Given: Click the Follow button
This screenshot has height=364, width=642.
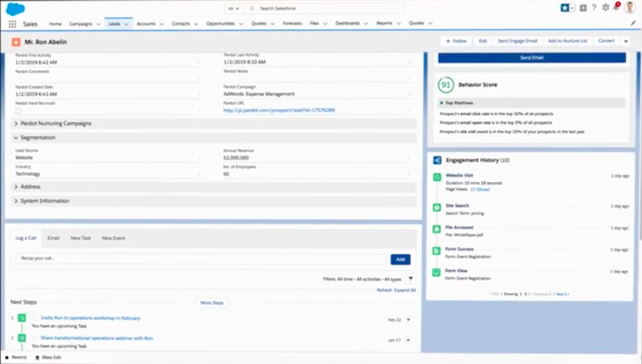Looking at the screenshot, I should pyautogui.click(x=456, y=41).
